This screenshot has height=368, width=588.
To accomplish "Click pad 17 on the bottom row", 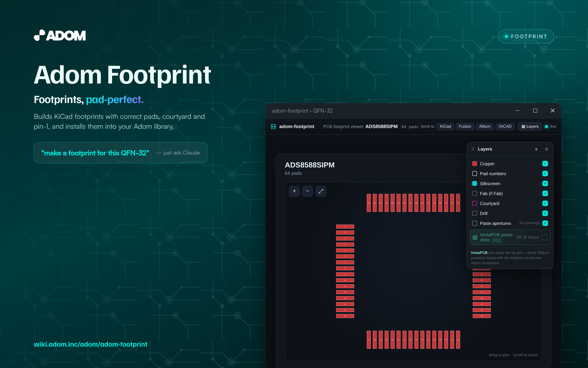I will [369, 339].
